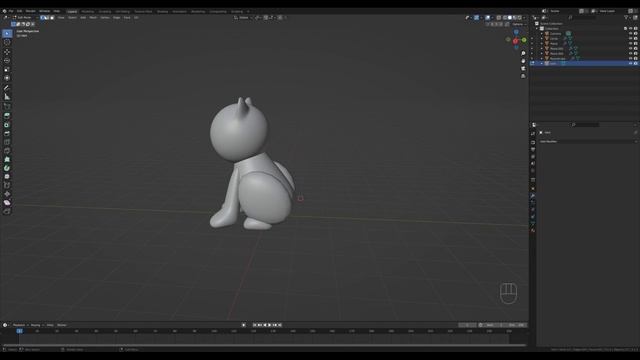
Task: Open the Global transform orientation dropdown
Action: pos(242,18)
